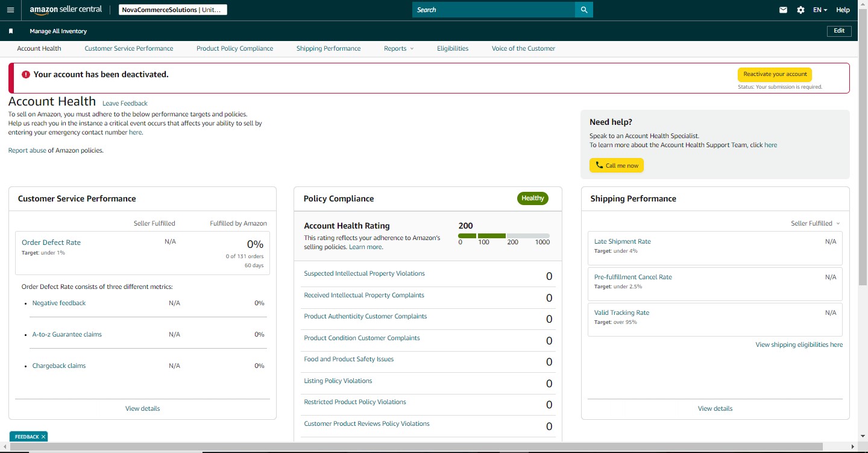The width and height of the screenshot is (868, 453).
Task: Click the Account Health Rating progress bar
Action: [504, 236]
